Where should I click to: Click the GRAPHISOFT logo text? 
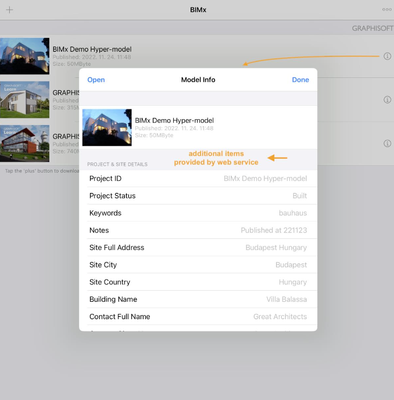(x=373, y=28)
